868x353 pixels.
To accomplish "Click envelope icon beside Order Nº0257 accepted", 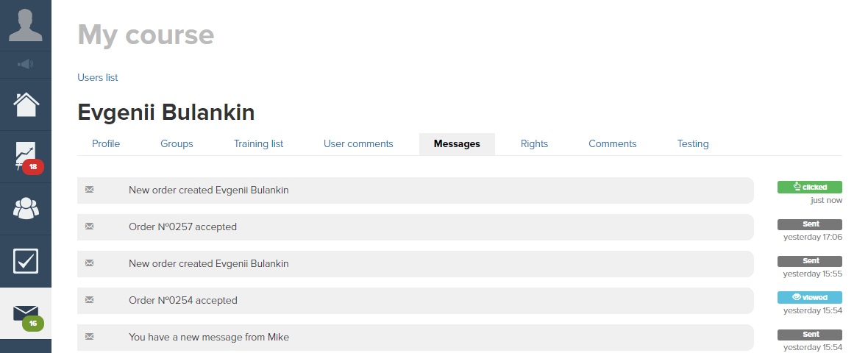I will point(89,227).
